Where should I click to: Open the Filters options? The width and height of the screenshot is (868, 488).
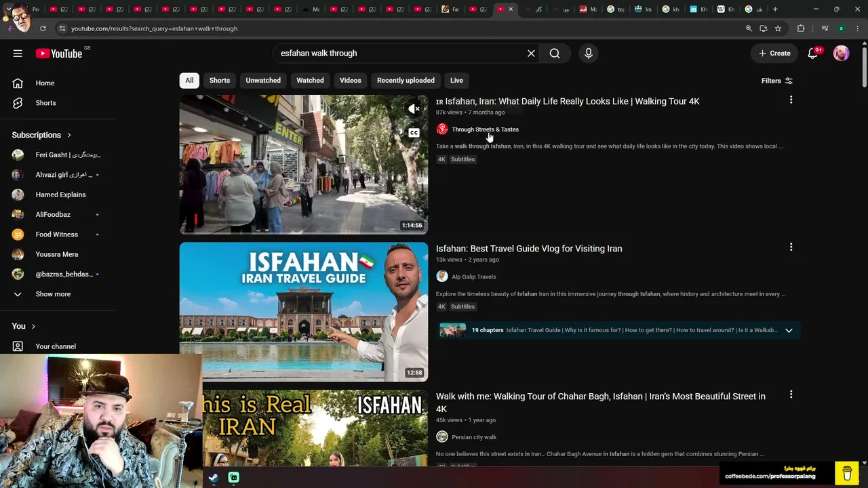pos(777,81)
